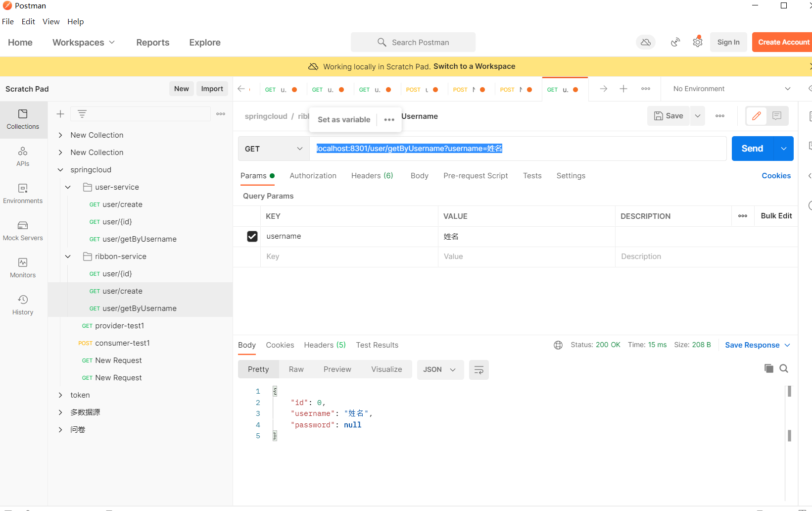Open the settings gear icon

(x=698, y=43)
